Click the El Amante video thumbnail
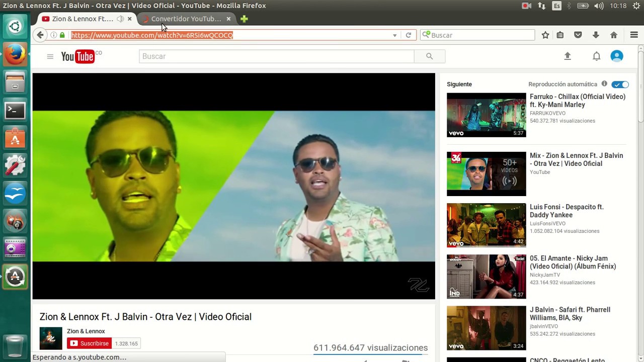This screenshot has width=644, height=362. 486,277
